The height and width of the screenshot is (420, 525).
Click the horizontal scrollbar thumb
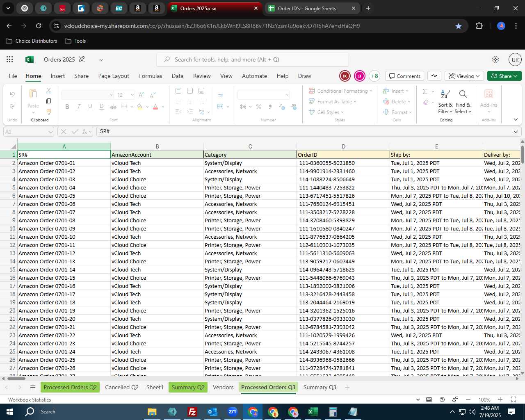click(x=16, y=378)
